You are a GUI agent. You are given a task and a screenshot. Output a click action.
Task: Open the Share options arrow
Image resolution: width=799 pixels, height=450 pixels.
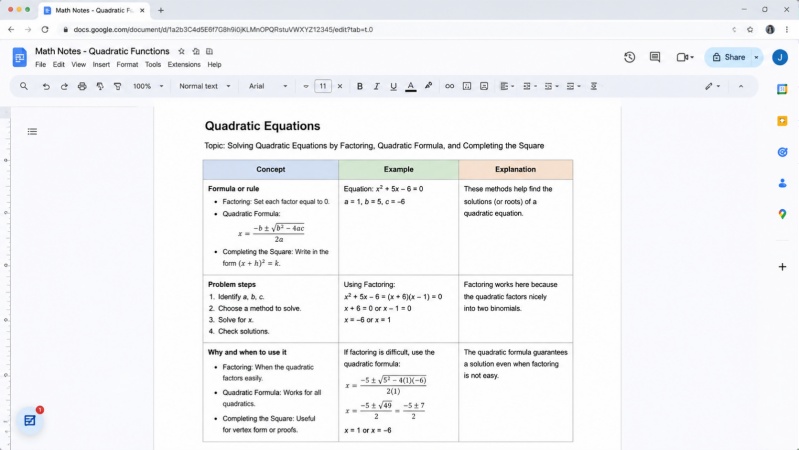click(756, 57)
